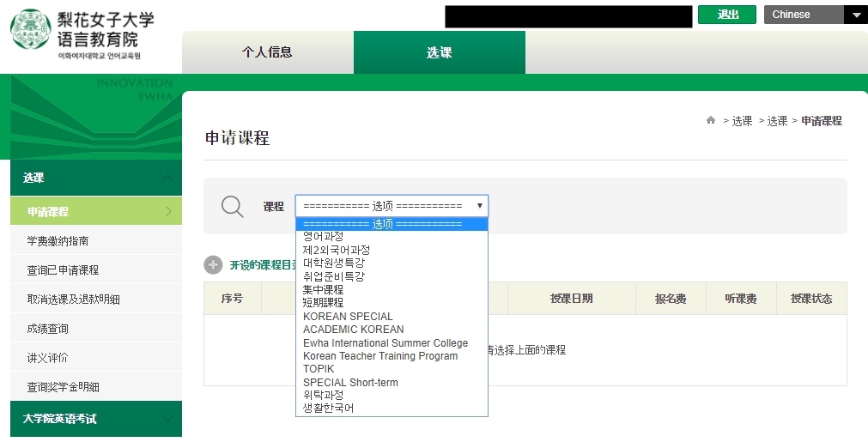This screenshot has height=448, width=868.
Task: Click the 听课费 column header
Action: [x=741, y=299]
